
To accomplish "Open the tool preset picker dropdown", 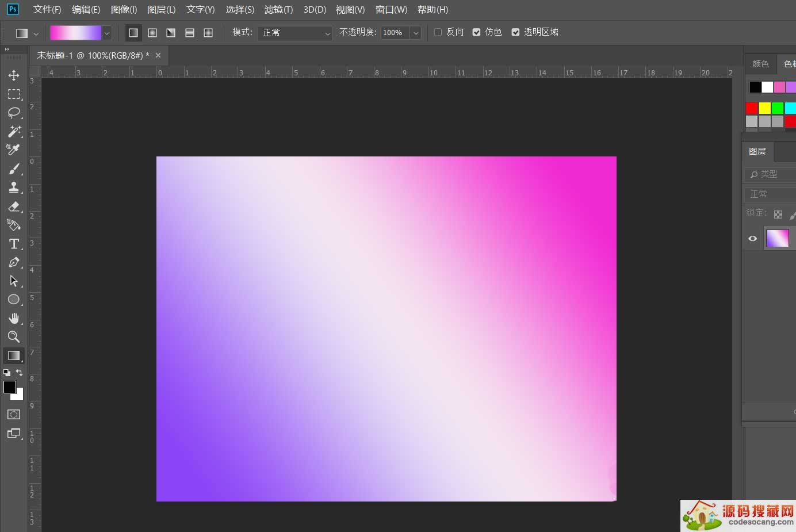I will point(36,33).
